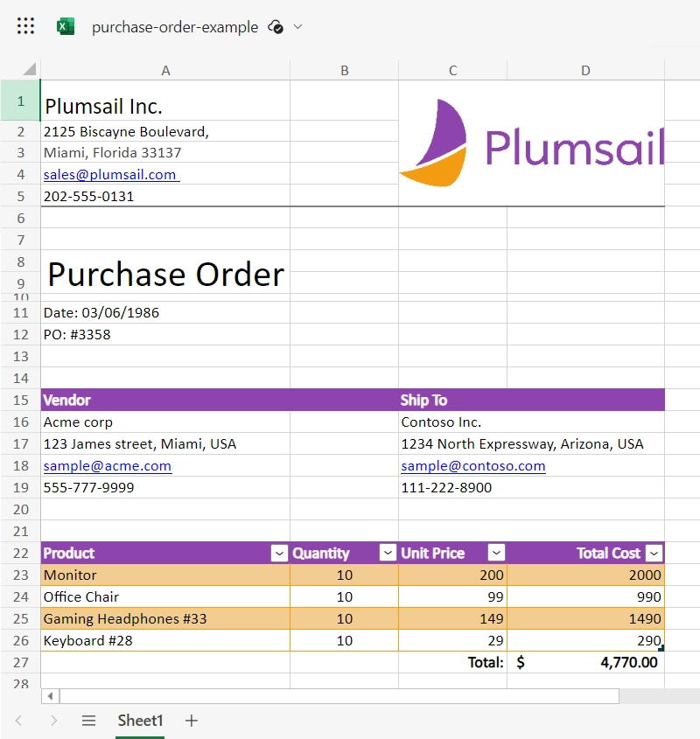Viewport: 700px width, 739px height.
Task: Open the app launcher grid icon
Action: tap(25, 26)
